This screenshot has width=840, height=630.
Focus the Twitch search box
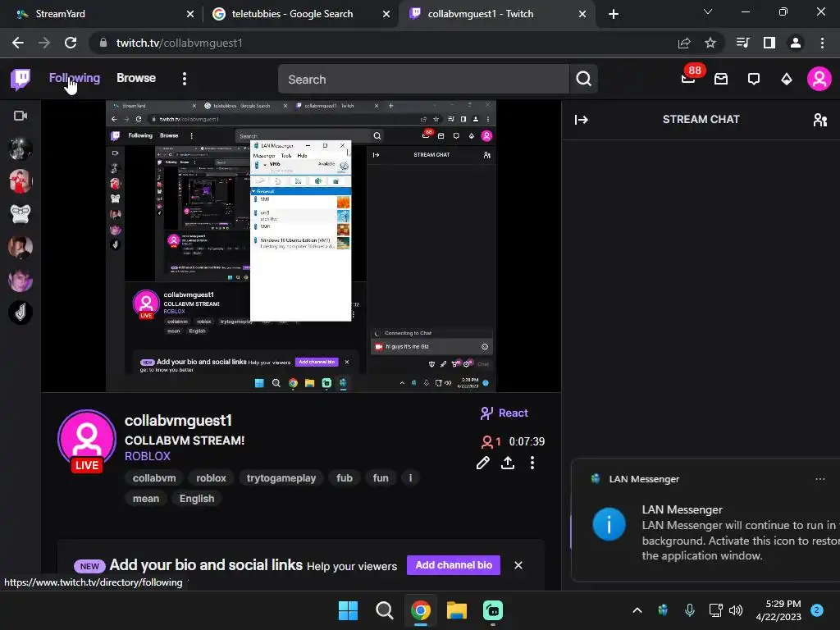point(423,80)
